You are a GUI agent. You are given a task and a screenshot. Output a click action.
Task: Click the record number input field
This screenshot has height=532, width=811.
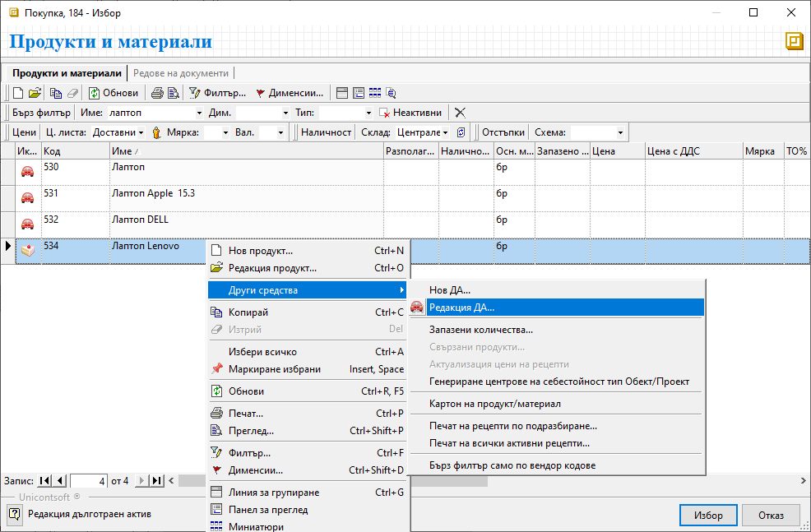89,481
